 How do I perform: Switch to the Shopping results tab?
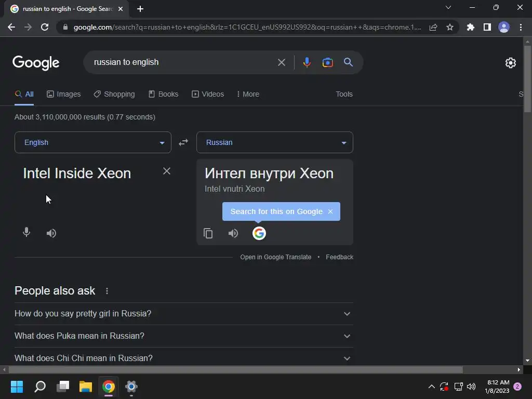pos(114,94)
